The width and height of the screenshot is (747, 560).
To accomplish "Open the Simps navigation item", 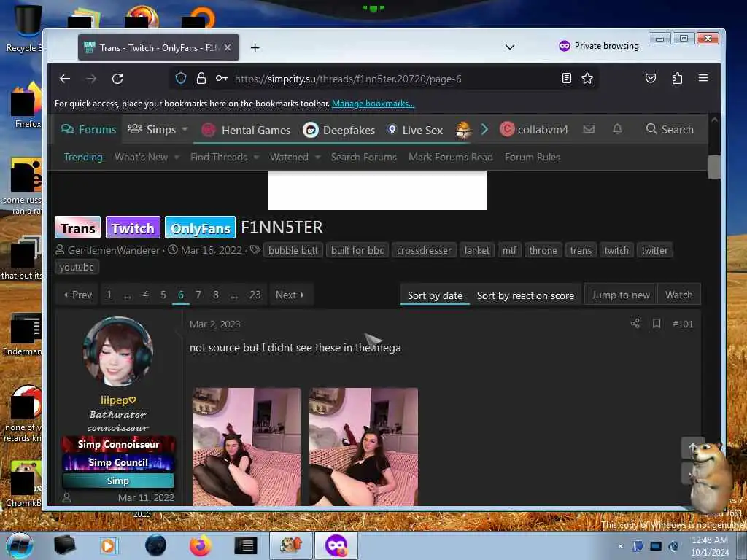I will [152, 130].
